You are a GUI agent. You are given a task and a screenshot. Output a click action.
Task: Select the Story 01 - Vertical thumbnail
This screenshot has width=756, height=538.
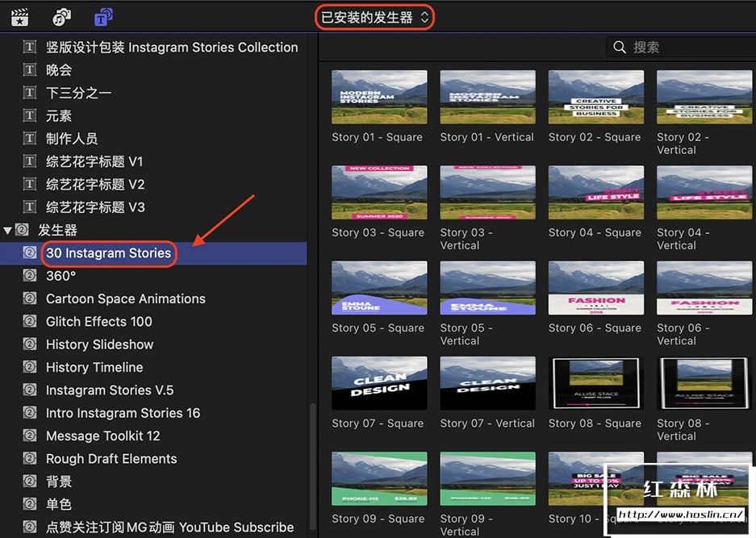488,97
